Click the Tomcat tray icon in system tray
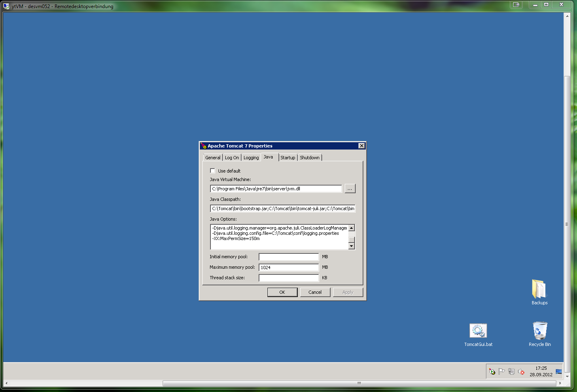This screenshot has height=392, width=577. (x=492, y=371)
